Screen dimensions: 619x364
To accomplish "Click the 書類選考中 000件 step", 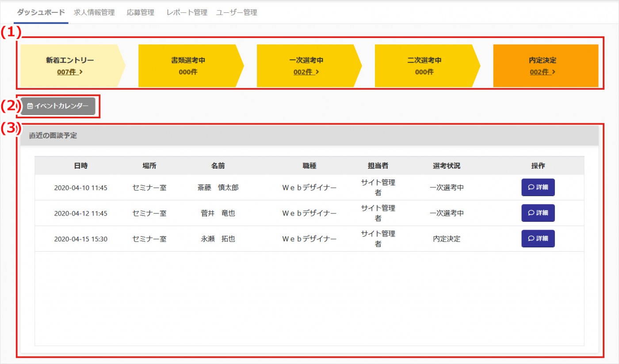I will (191, 66).
